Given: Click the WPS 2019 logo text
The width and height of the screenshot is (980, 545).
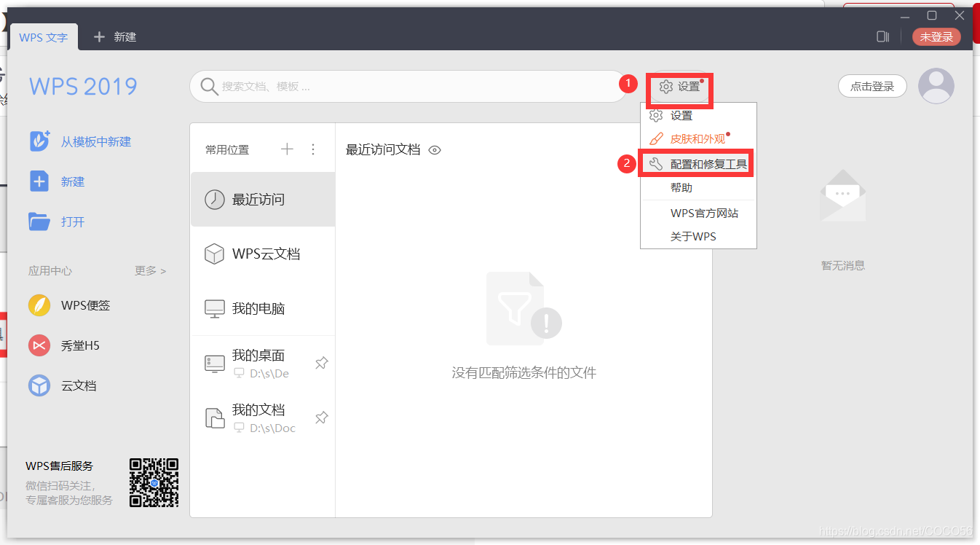Looking at the screenshot, I should (83, 87).
